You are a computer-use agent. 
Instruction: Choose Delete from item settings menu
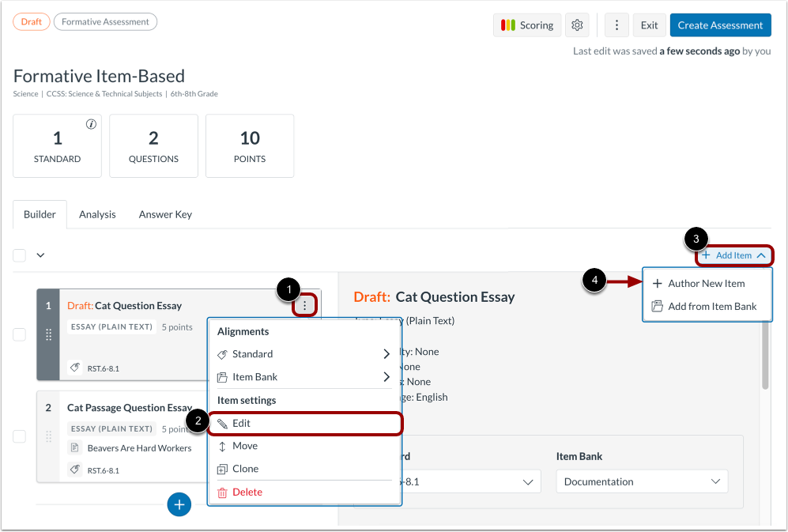tap(304, 492)
